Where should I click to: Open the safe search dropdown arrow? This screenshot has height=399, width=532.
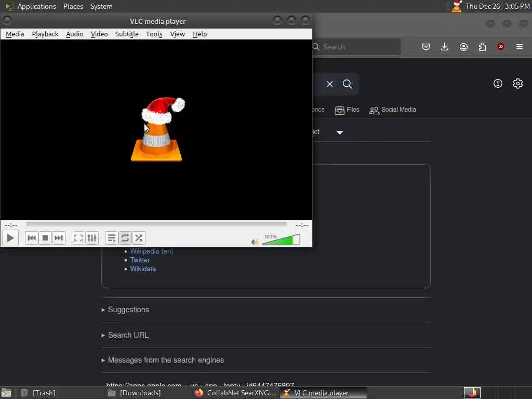coord(340,132)
